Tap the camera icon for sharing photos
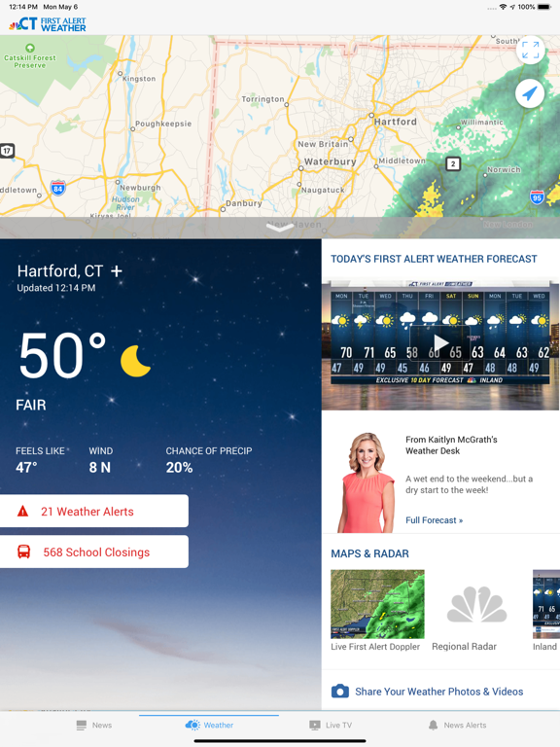The width and height of the screenshot is (560, 747). 340,692
